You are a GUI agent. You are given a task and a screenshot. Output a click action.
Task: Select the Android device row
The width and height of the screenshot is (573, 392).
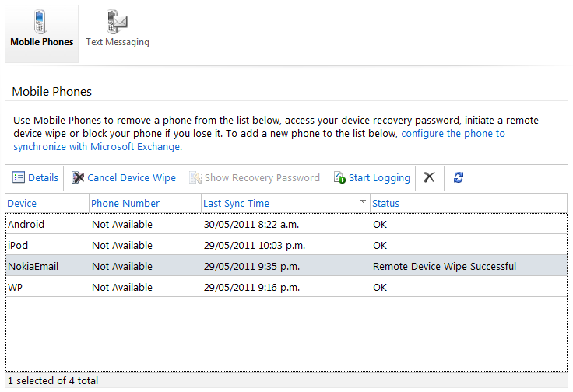[x=26, y=224]
